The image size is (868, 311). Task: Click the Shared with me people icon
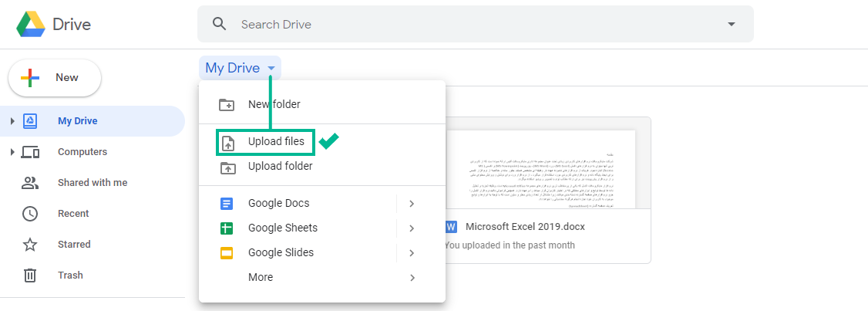click(x=30, y=182)
